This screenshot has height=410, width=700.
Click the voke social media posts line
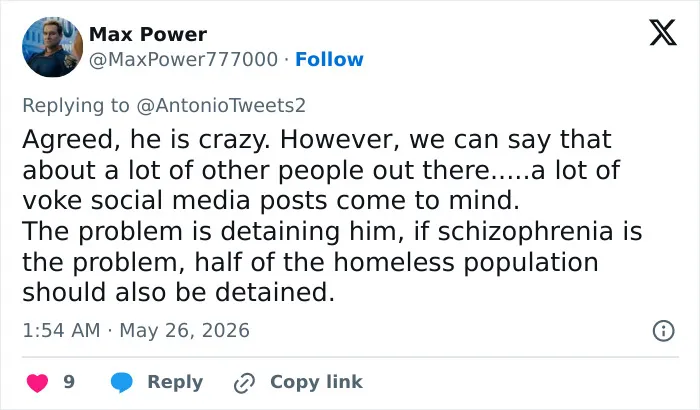271,201
